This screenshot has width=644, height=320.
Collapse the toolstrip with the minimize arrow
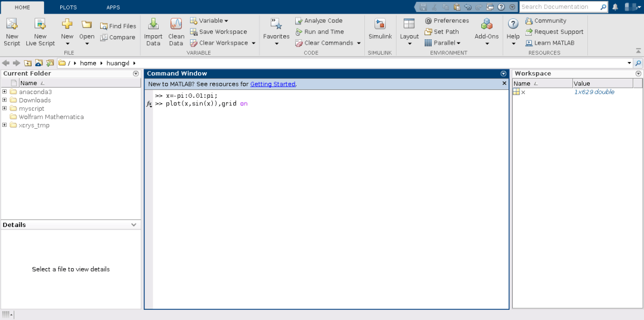tap(638, 51)
